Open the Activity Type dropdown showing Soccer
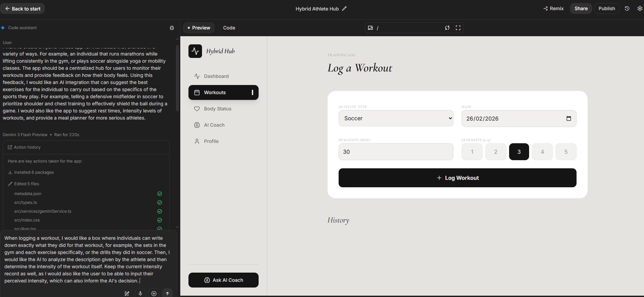This screenshot has height=297, width=644. point(396,118)
